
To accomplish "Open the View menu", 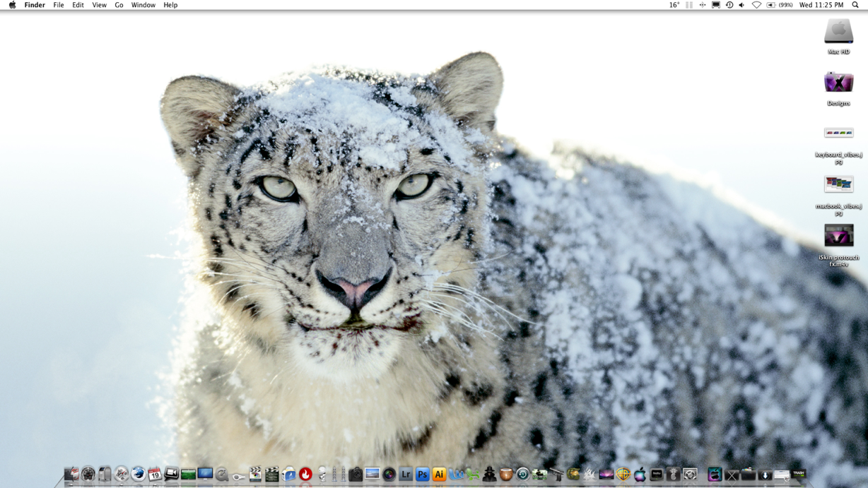I will pyautogui.click(x=99, y=5).
